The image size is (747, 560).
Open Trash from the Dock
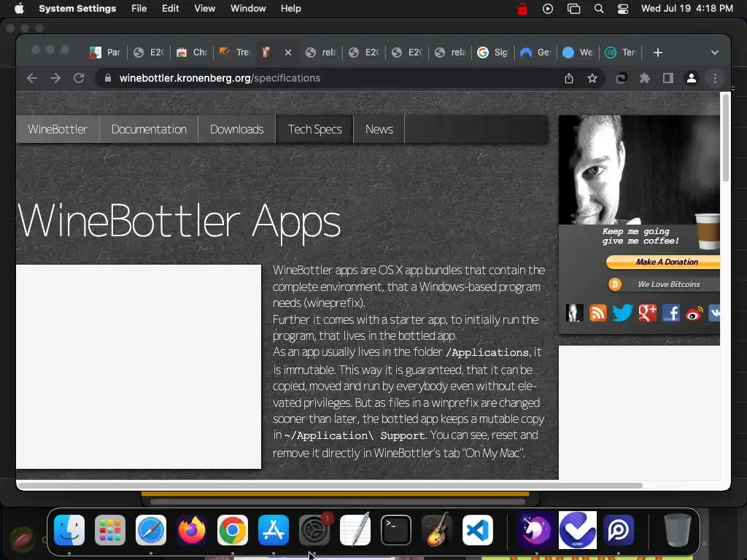pos(678,529)
